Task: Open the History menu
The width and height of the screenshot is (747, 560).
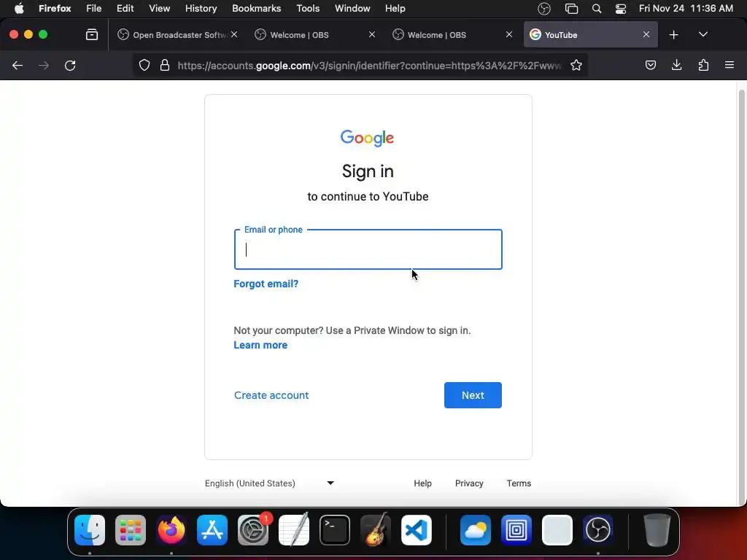Action: [201, 9]
